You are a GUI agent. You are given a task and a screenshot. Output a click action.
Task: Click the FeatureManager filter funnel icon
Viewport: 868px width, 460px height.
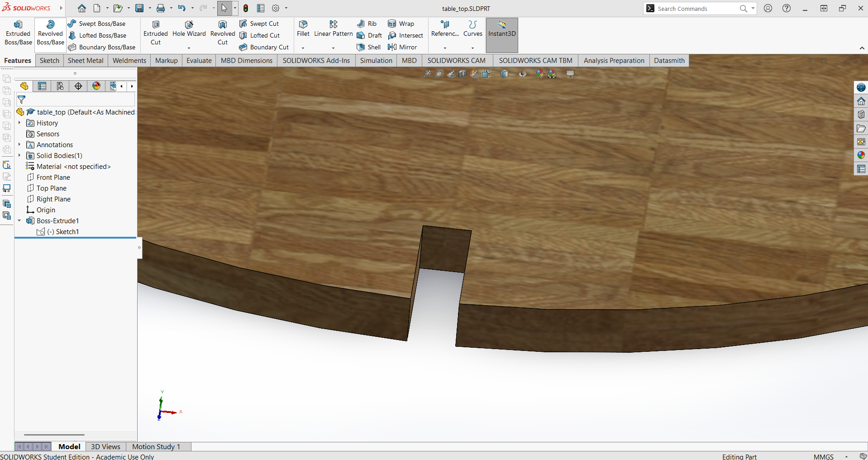21,100
